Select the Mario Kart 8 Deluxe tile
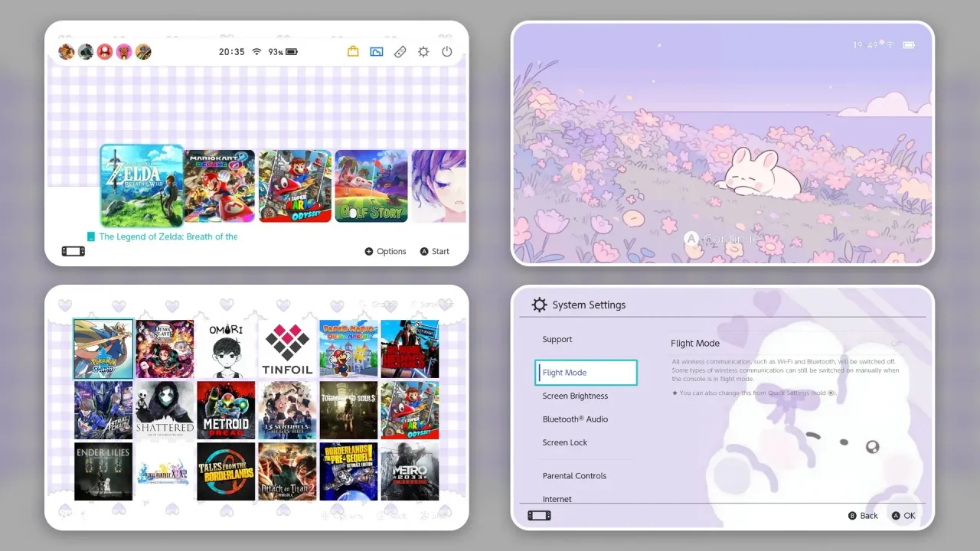Image resolution: width=980 pixels, height=551 pixels. click(220, 186)
